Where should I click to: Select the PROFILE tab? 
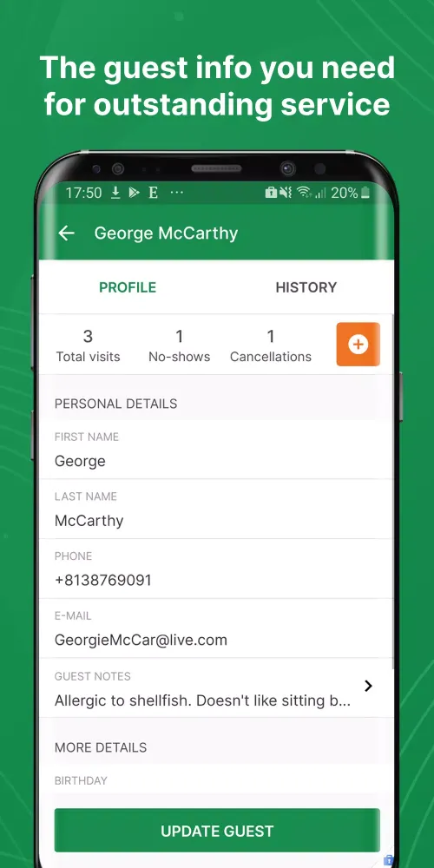[128, 287]
